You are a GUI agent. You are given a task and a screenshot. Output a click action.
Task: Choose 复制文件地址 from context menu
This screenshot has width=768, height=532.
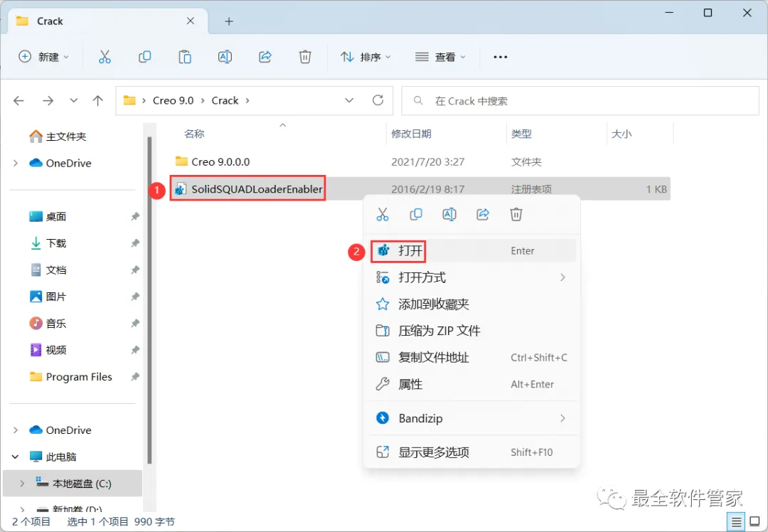click(x=472, y=358)
